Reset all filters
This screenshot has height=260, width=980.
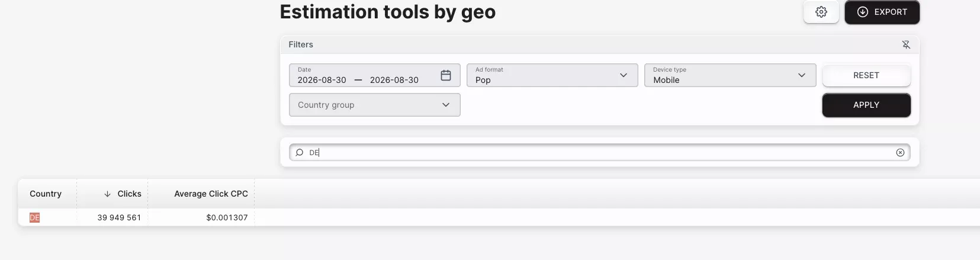point(866,75)
